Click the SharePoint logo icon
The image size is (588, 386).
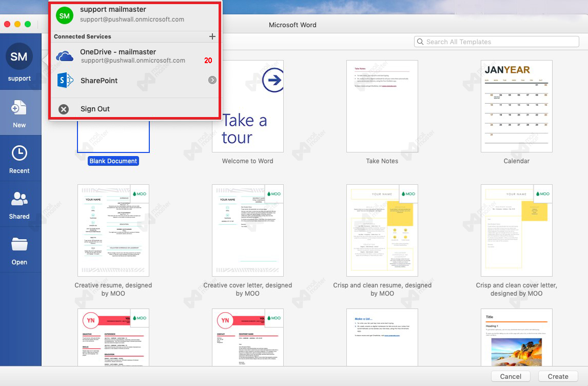coord(65,80)
